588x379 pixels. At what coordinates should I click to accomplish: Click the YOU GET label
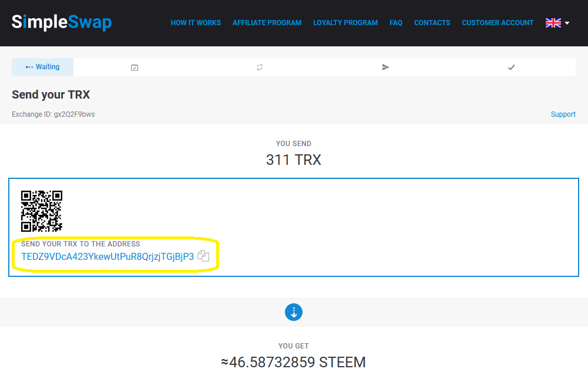[294, 346]
